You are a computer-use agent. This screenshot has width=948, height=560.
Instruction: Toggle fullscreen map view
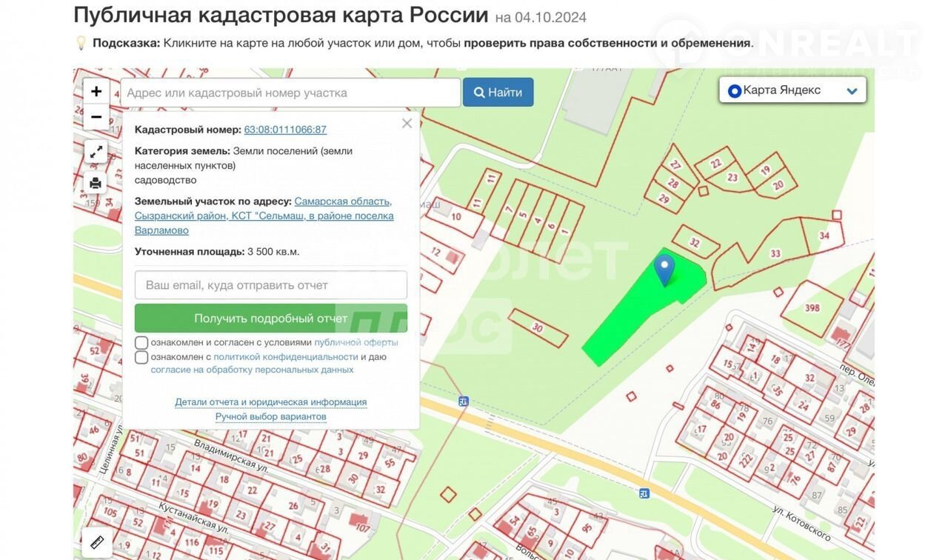pos(96,153)
